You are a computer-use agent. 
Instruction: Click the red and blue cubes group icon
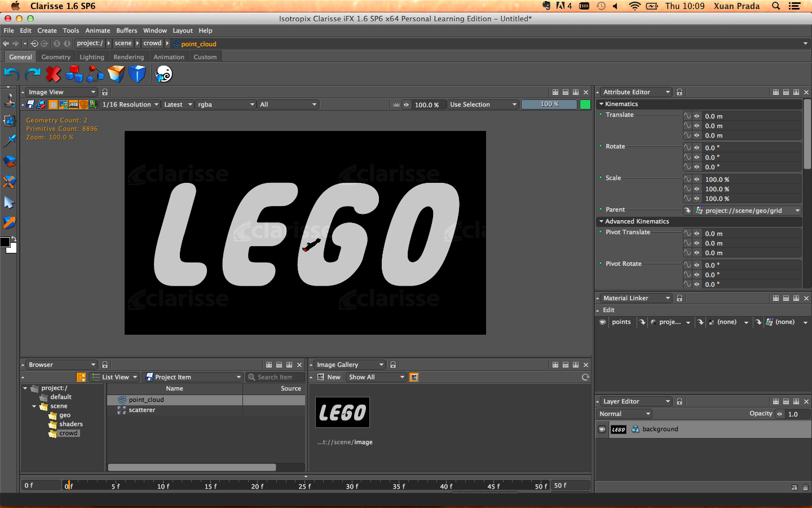(74, 74)
